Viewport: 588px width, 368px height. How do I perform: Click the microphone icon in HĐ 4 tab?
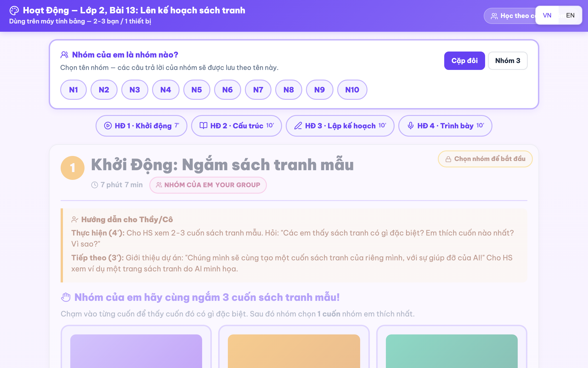[x=411, y=126]
